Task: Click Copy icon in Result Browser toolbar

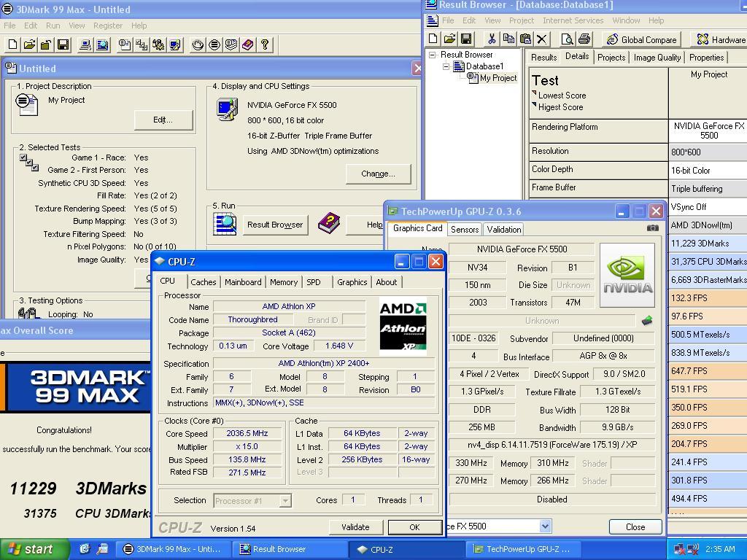Action: [x=508, y=39]
